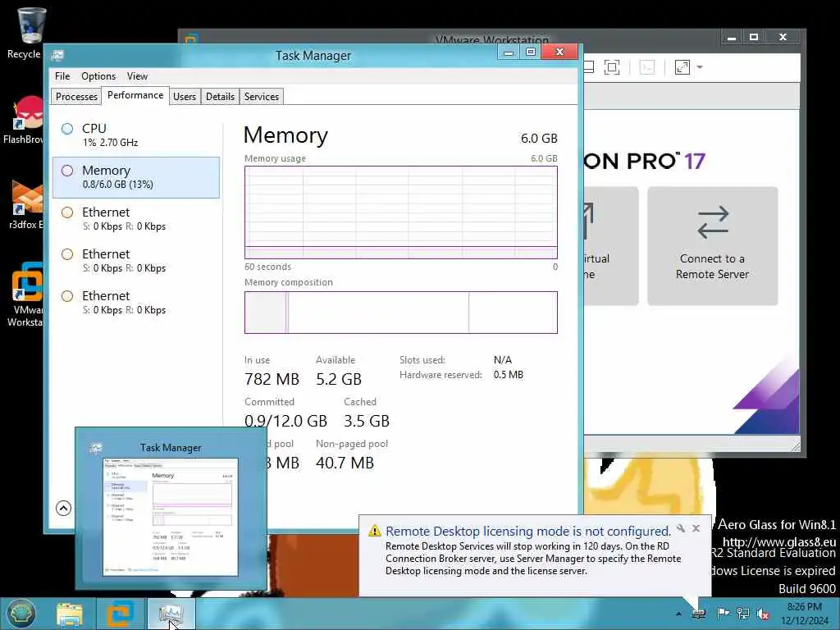Minimize the Task Manager window
The image size is (840, 630).
[x=509, y=52]
